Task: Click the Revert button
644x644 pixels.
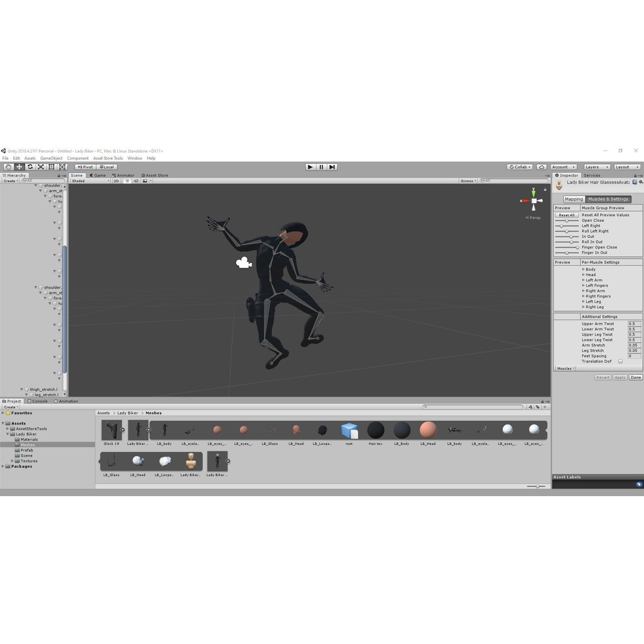Action: (603, 377)
